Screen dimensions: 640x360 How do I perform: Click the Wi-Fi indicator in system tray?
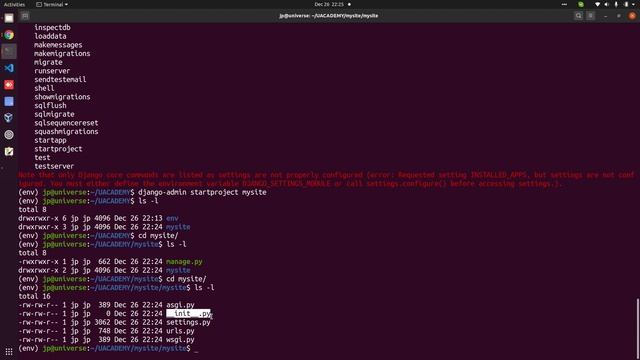tap(597, 4)
